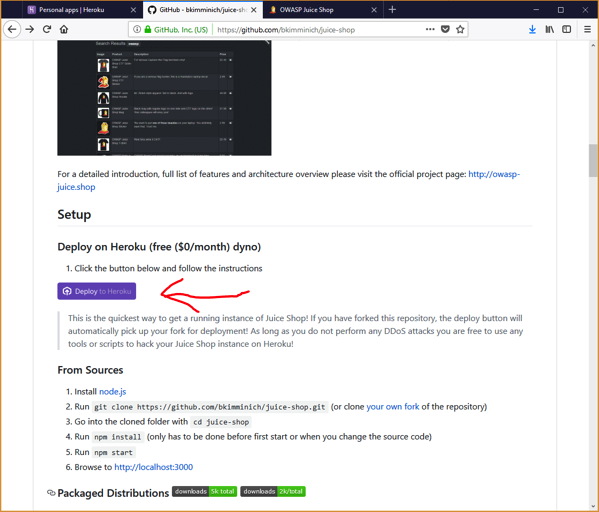Toggle the sidebar view icon
Image resolution: width=599 pixels, height=512 pixels.
click(x=567, y=29)
